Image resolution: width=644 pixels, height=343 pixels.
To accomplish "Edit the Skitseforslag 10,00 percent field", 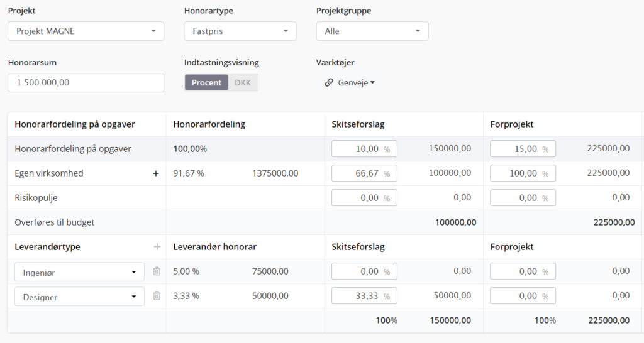I will (364, 149).
